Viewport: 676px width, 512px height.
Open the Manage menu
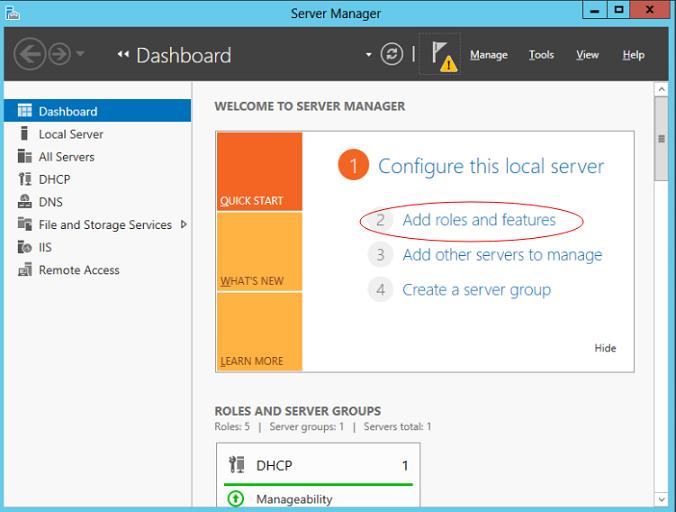click(488, 55)
